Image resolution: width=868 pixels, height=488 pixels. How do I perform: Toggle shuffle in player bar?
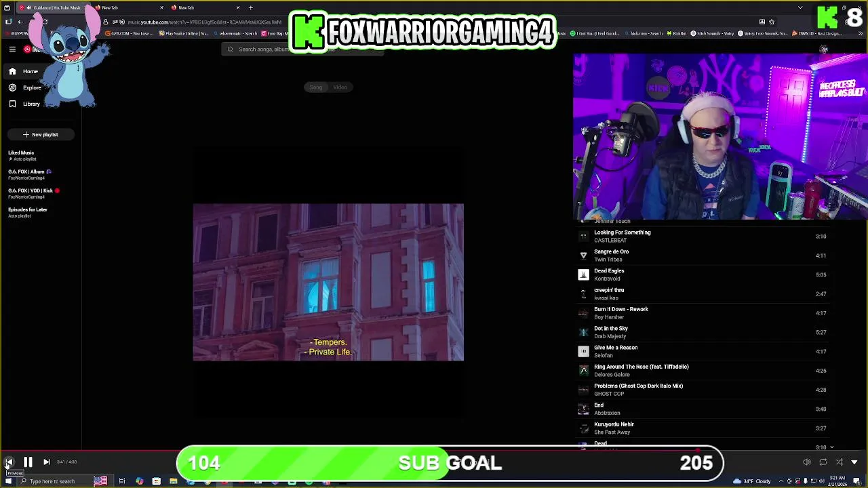pyautogui.click(x=840, y=462)
